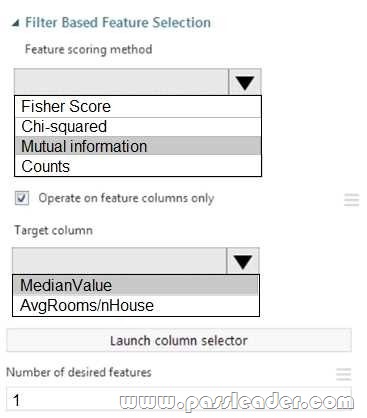Collapse the Filter Based Feature Selection triangle
This screenshot has height=418, width=367.
pos(15,23)
